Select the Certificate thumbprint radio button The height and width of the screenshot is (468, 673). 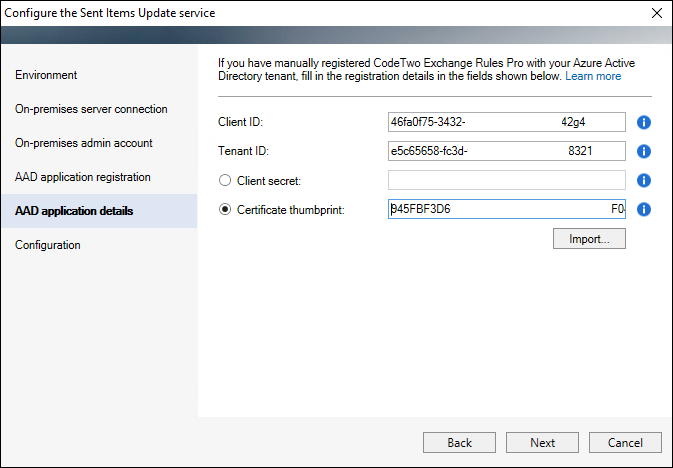pos(225,210)
